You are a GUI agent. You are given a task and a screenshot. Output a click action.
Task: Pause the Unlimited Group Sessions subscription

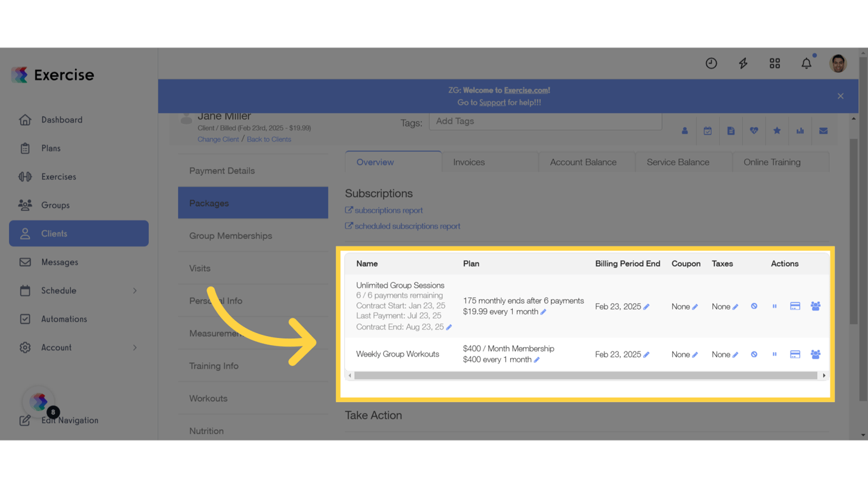[x=775, y=306]
